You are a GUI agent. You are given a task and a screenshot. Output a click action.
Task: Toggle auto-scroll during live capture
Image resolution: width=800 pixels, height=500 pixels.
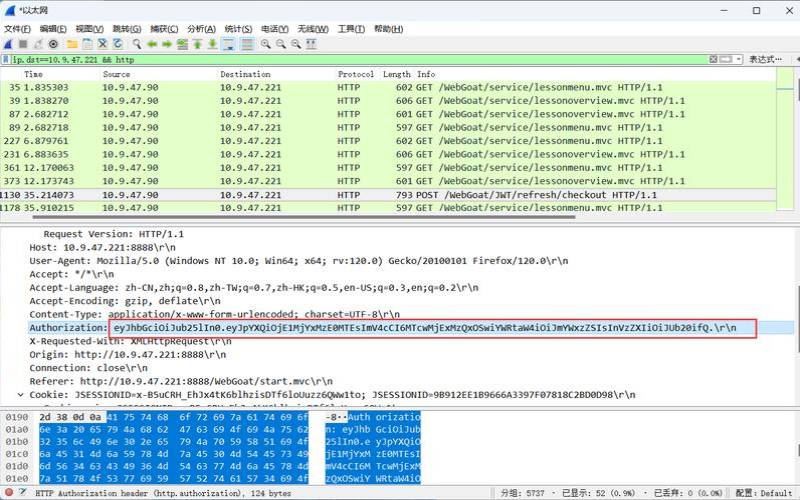point(229,44)
